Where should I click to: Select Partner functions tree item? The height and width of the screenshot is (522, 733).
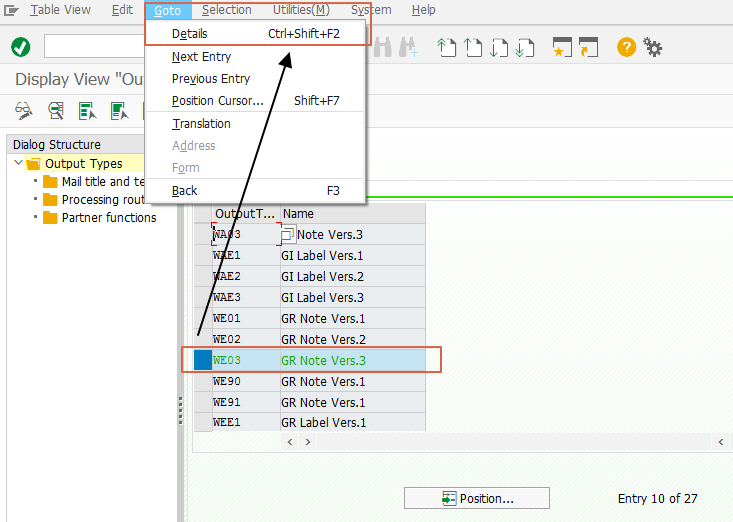click(x=109, y=218)
